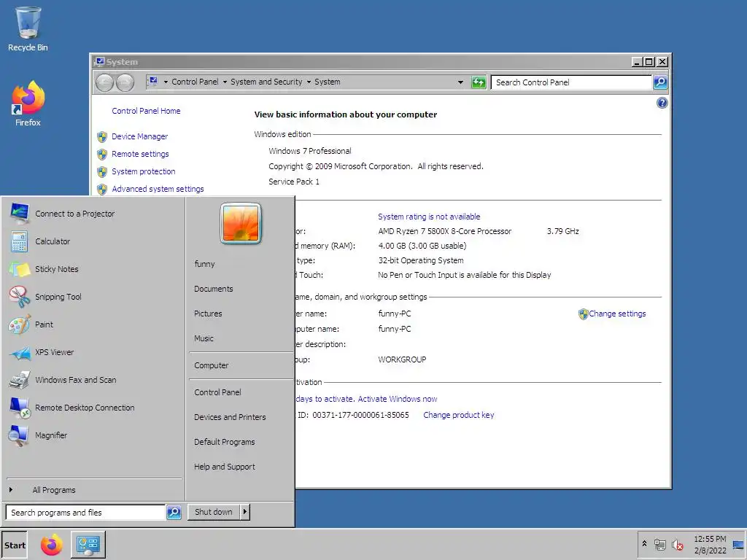Open Sticky Notes icon in Start menu
747x560 pixels.
[x=20, y=269]
